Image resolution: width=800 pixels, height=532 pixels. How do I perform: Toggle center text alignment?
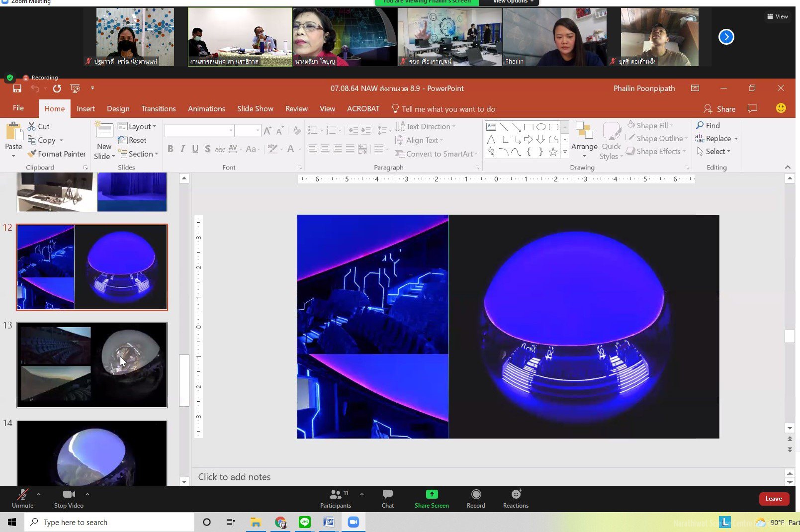tap(325, 149)
